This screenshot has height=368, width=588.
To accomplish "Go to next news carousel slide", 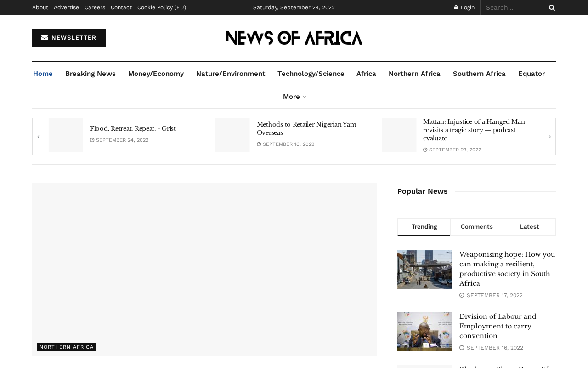I will pos(550,137).
